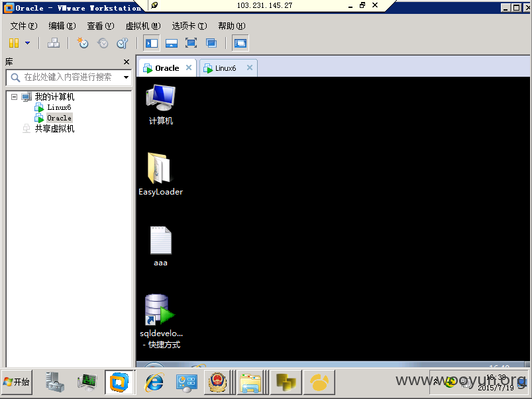The width and height of the screenshot is (532, 399).
Task: Open the power options dropdown arrow beside suspend
Action: [x=27, y=43]
